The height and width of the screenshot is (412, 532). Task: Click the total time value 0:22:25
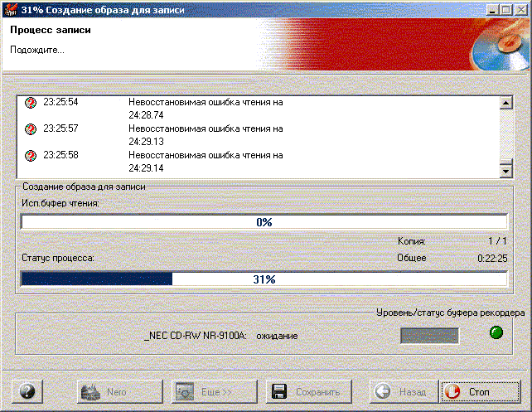click(492, 259)
